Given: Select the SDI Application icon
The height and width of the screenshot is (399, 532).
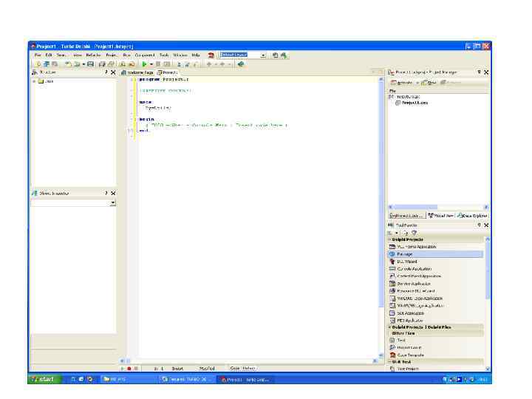Looking at the screenshot, I should [392, 313].
